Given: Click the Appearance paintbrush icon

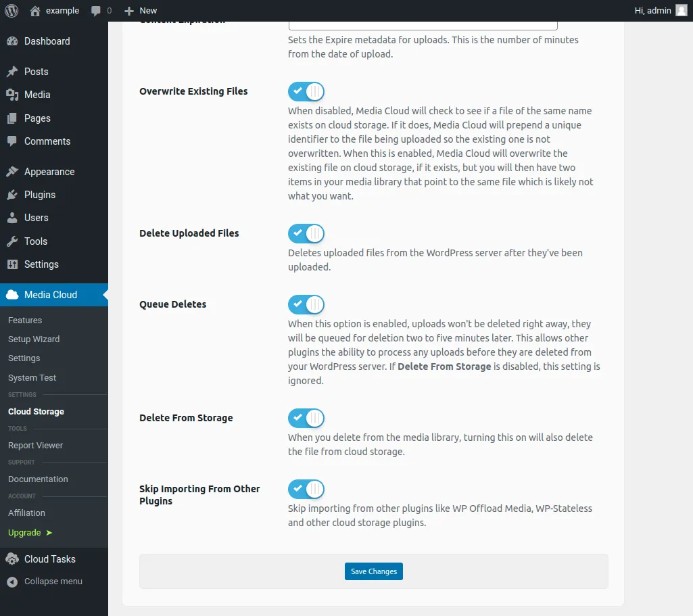Looking at the screenshot, I should point(12,172).
